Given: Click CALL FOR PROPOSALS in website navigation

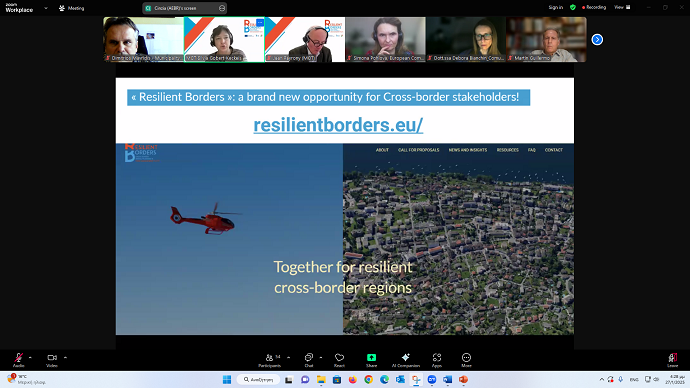Looking at the screenshot, I should tap(418, 150).
